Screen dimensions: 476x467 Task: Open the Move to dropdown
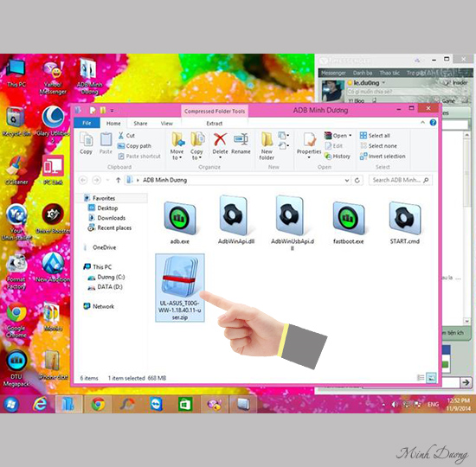pyautogui.click(x=177, y=146)
